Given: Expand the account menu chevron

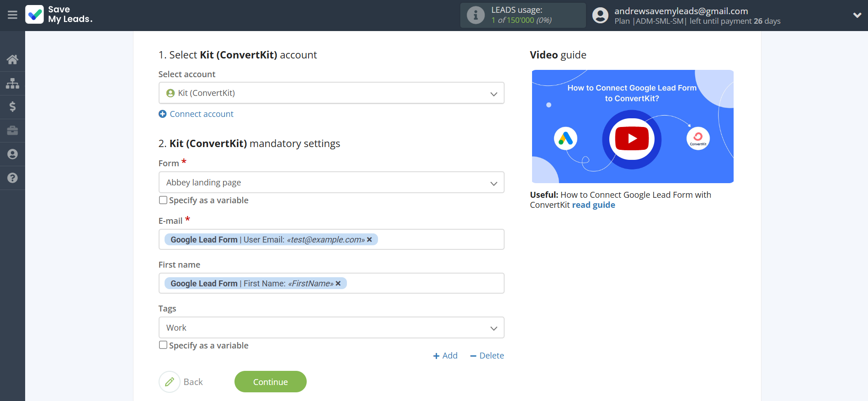Looking at the screenshot, I should click(x=857, y=15).
